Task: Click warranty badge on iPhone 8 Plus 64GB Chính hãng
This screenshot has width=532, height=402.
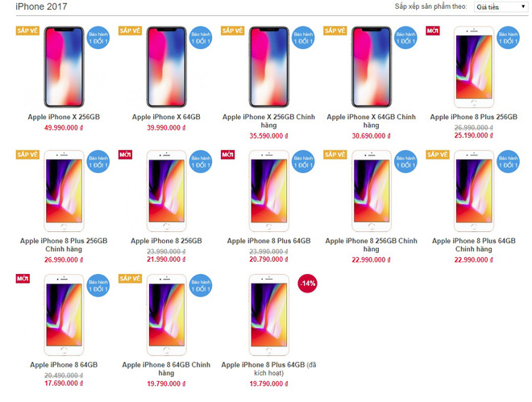Action: pos(509,162)
